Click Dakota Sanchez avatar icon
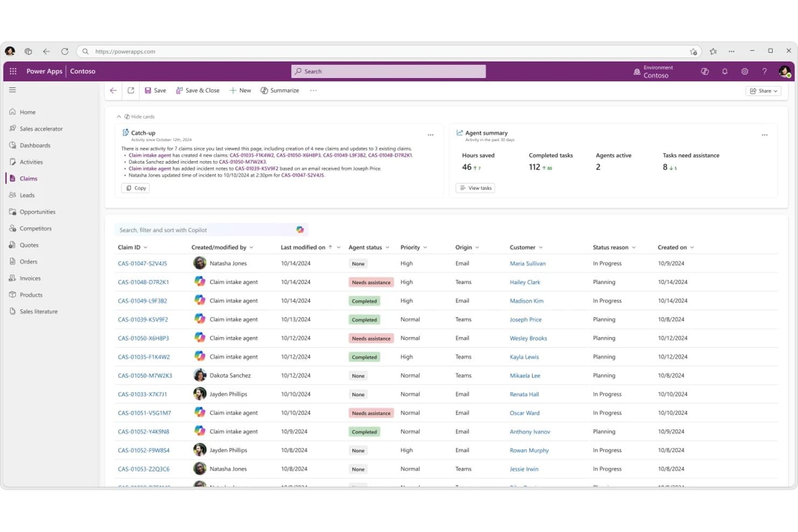 200,375
